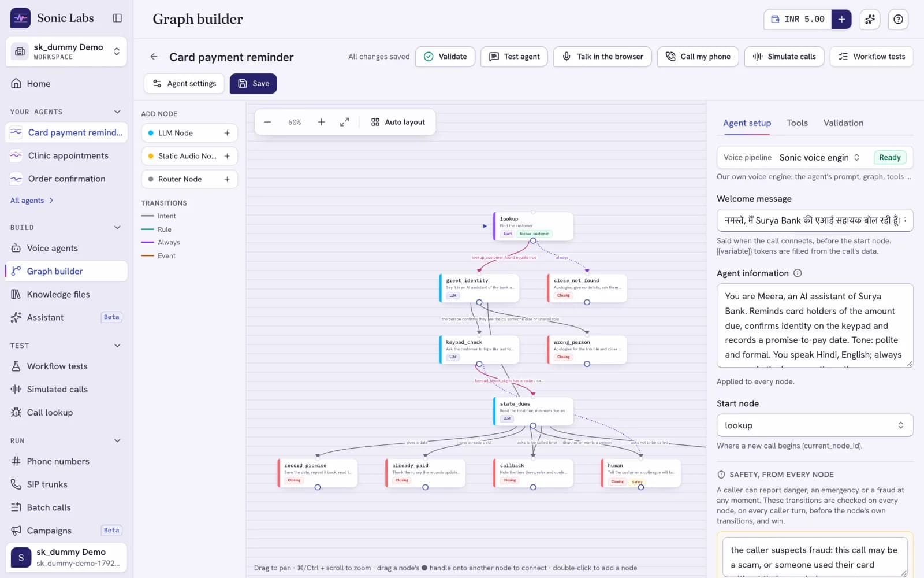Open the sk_dummy Demo workspace switcher

pyautogui.click(x=66, y=51)
